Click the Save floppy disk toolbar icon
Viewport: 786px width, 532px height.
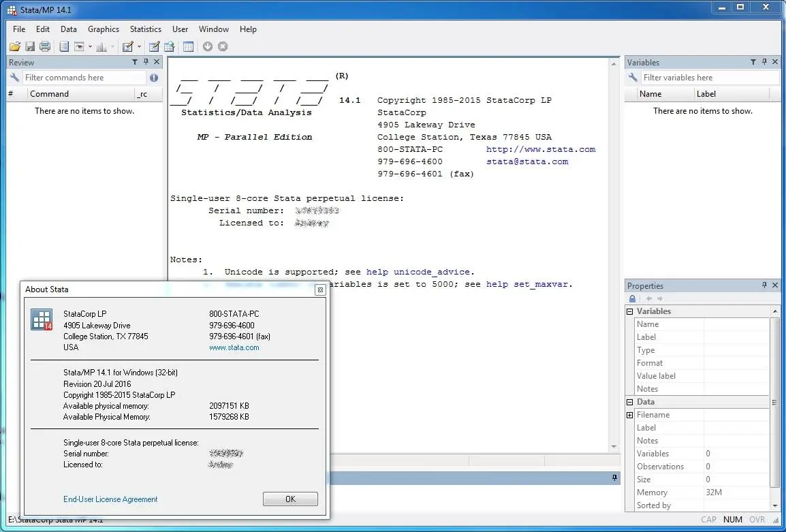coord(30,46)
